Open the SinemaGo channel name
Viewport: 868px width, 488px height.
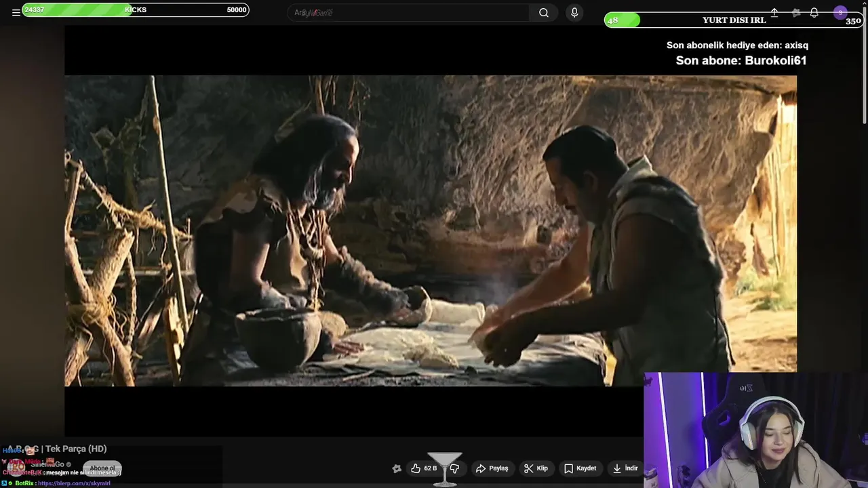[x=47, y=464]
